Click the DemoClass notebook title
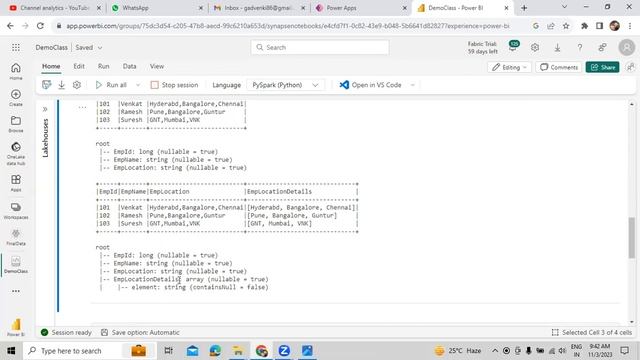The width and height of the screenshot is (640, 360). (51, 47)
